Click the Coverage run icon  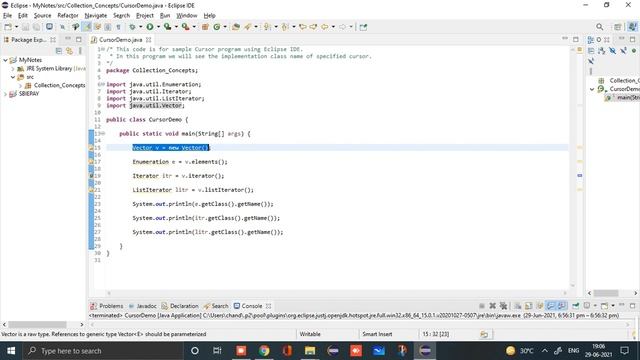click(167, 27)
